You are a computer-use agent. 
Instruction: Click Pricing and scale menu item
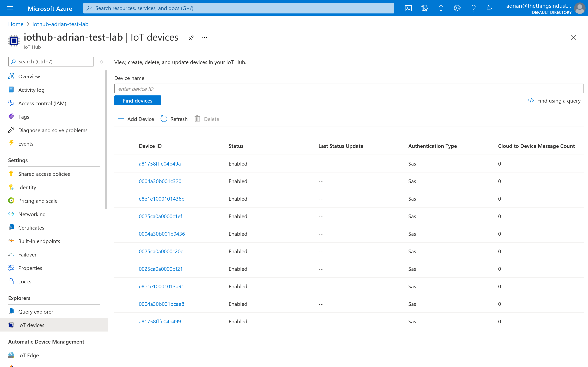[x=38, y=200]
